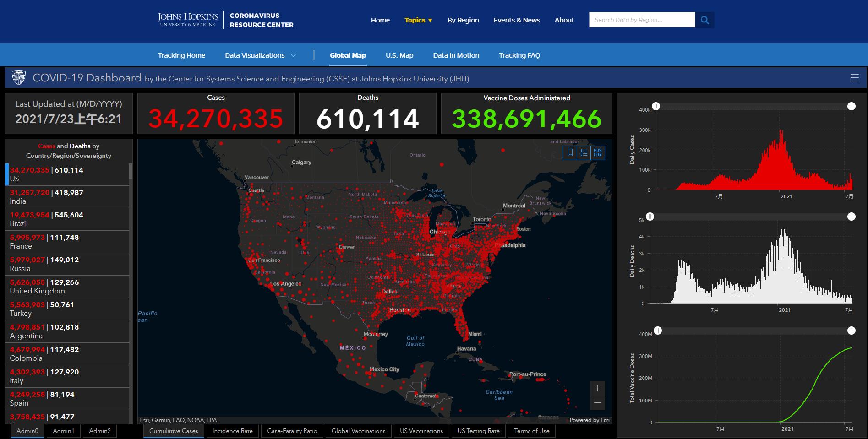
Task: Click the daily deaths chart right slider handle
Action: (x=852, y=217)
